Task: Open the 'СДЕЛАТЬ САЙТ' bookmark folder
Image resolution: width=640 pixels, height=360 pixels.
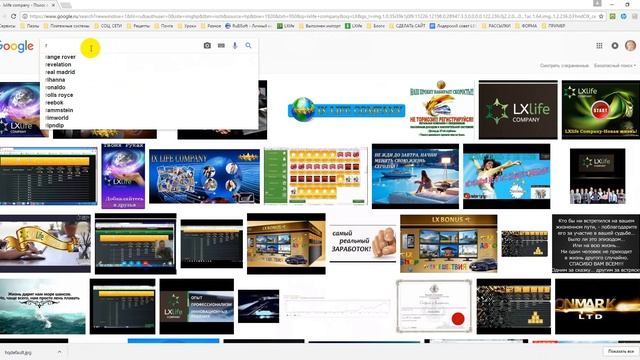Action: [x=407, y=26]
